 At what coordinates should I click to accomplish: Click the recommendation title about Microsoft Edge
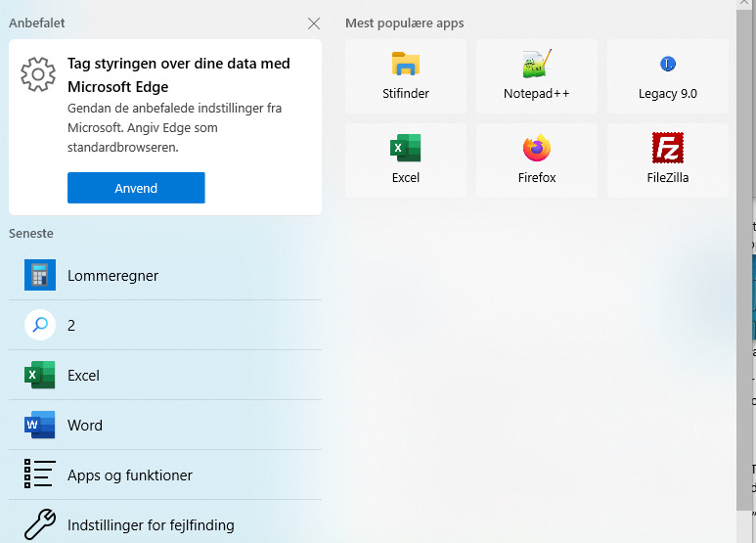[179, 75]
